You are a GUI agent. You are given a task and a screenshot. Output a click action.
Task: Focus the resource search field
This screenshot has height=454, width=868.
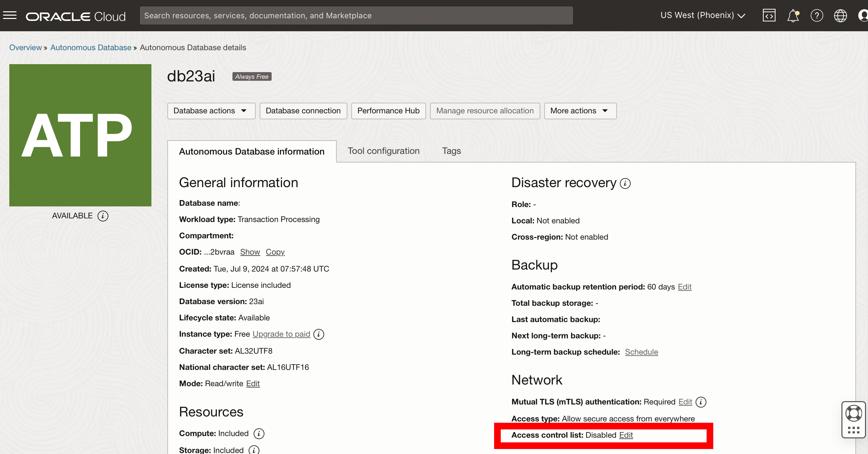point(356,16)
